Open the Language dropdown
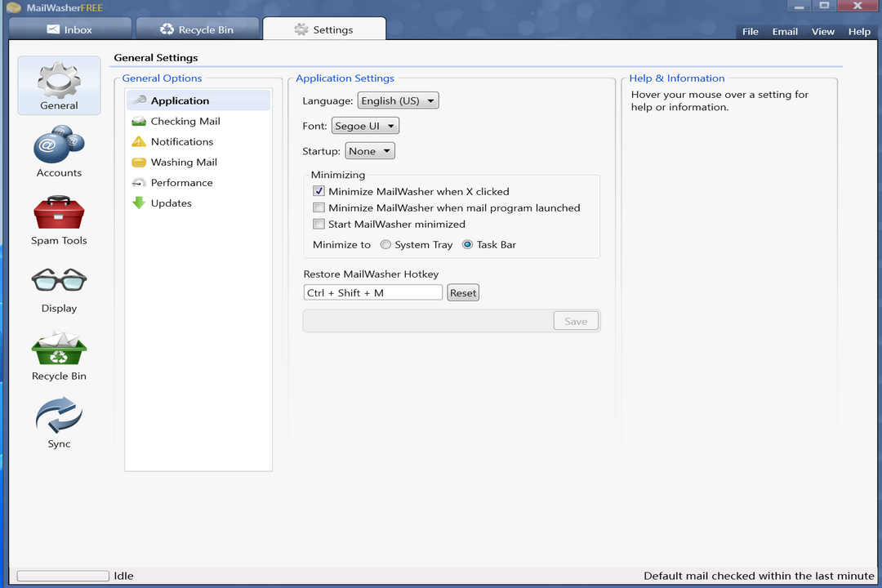The height and width of the screenshot is (588, 882). point(398,100)
